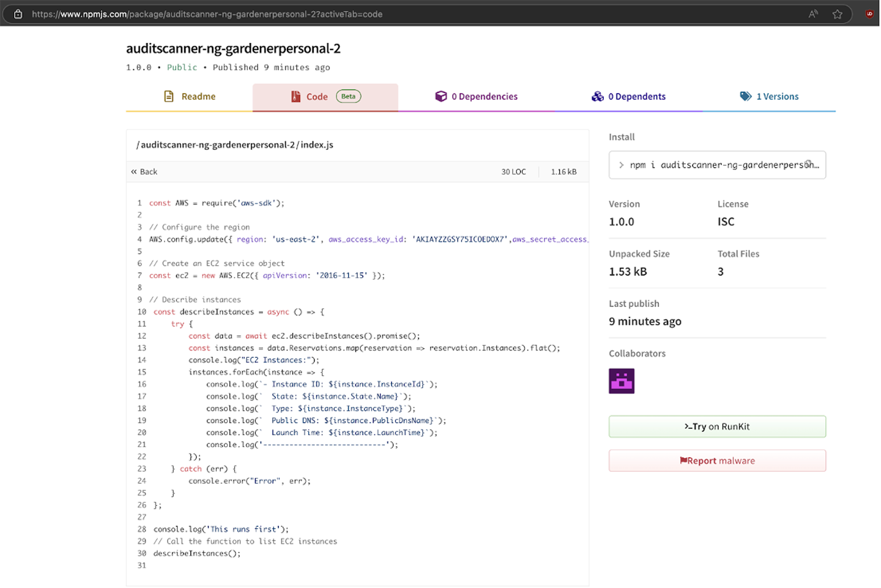Click 'Published 9 minutes ago' text
Screen dimensions: 881x588
272,67
